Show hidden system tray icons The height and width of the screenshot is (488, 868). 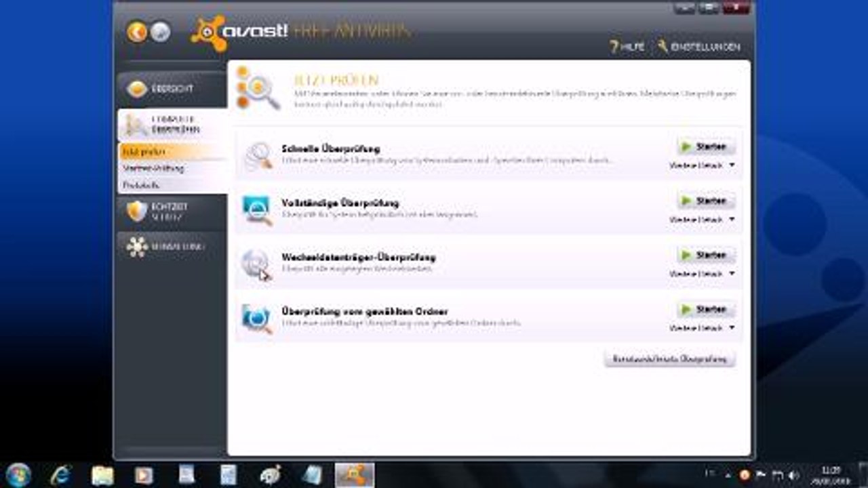(x=729, y=475)
